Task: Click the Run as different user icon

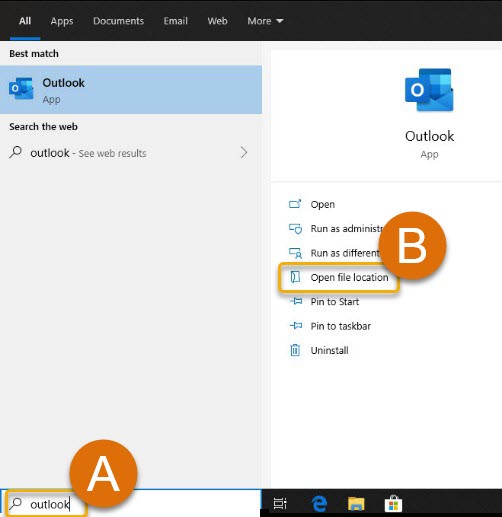Action: click(x=295, y=253)
